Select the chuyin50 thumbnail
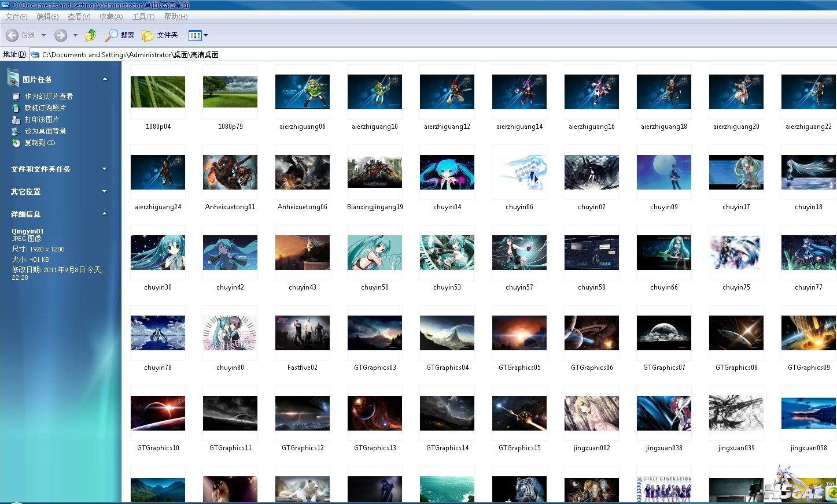 click(375, 253)
